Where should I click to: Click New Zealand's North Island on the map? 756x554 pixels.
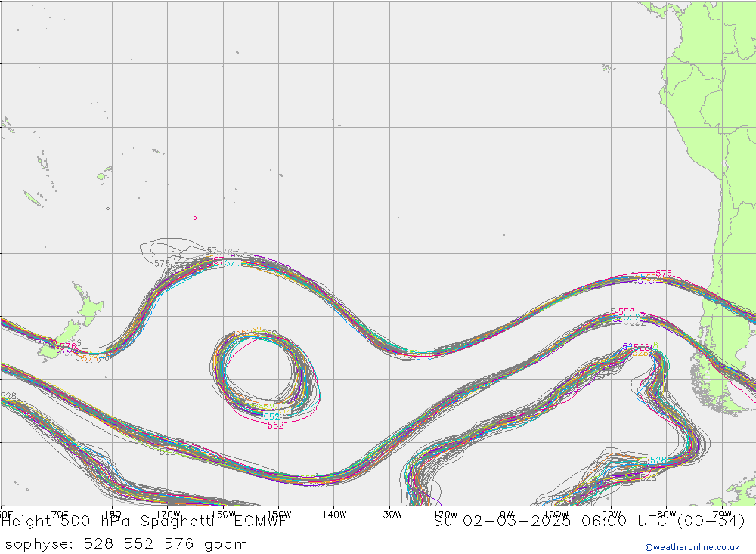pyautogui.click(x=90, y=305)
